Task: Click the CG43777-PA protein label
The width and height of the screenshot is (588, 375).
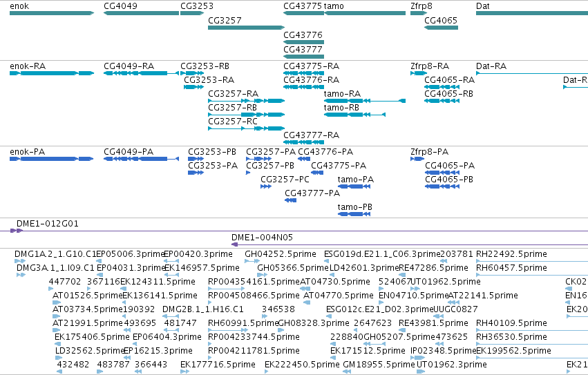Action: 312,193
